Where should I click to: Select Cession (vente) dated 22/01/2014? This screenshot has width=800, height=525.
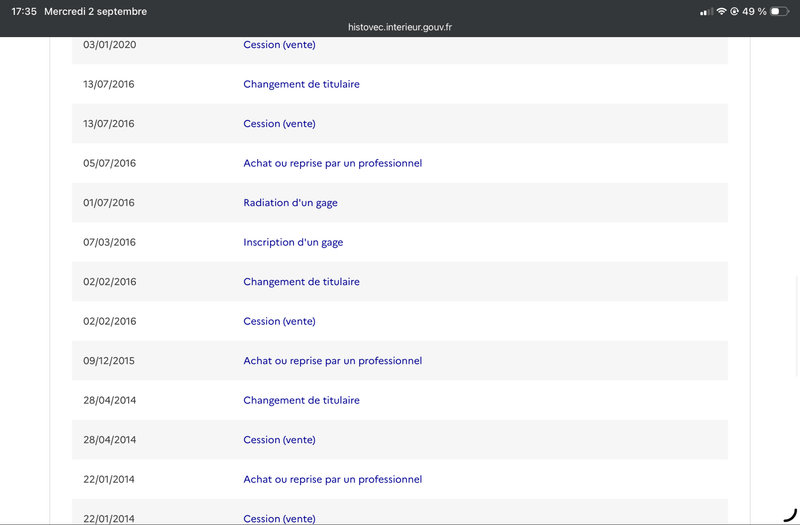[x=279, y=518]
